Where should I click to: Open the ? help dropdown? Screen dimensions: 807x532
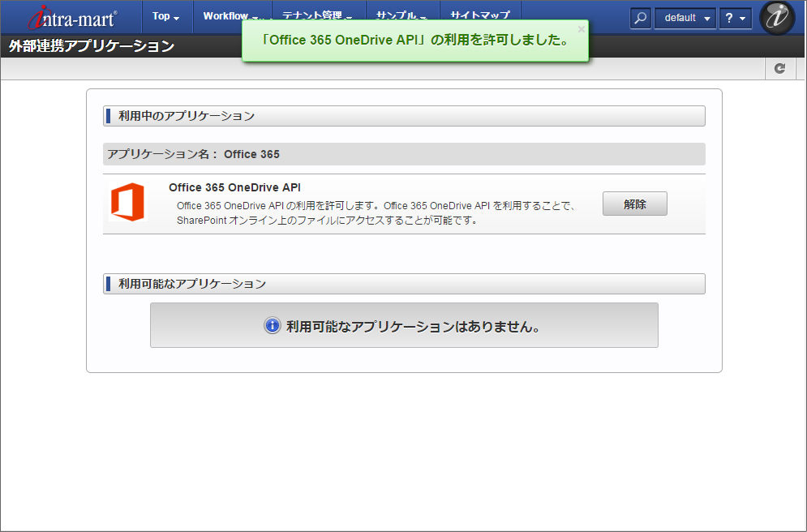[736, 18]
